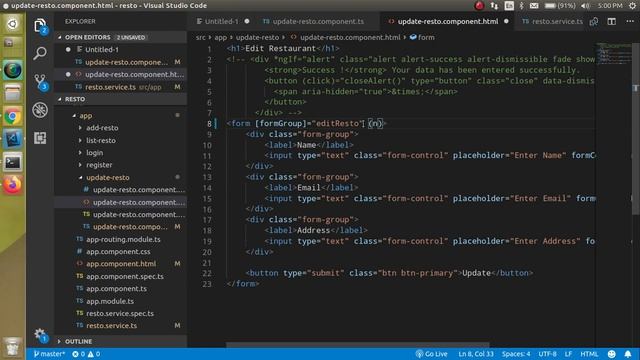The height and width of the screenshot is (360, 640).
Task: Open resto.service.spec.ts in the explorer
Action: (120, 313)
